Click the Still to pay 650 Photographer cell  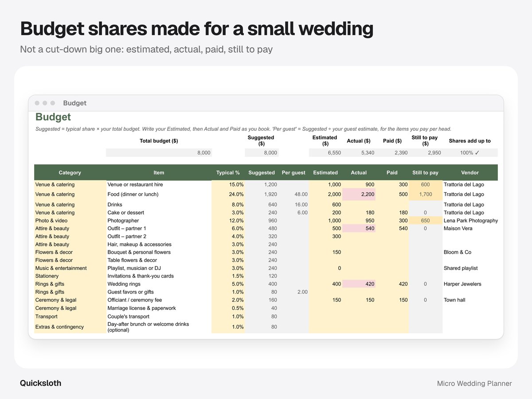(x=425, y=220)
